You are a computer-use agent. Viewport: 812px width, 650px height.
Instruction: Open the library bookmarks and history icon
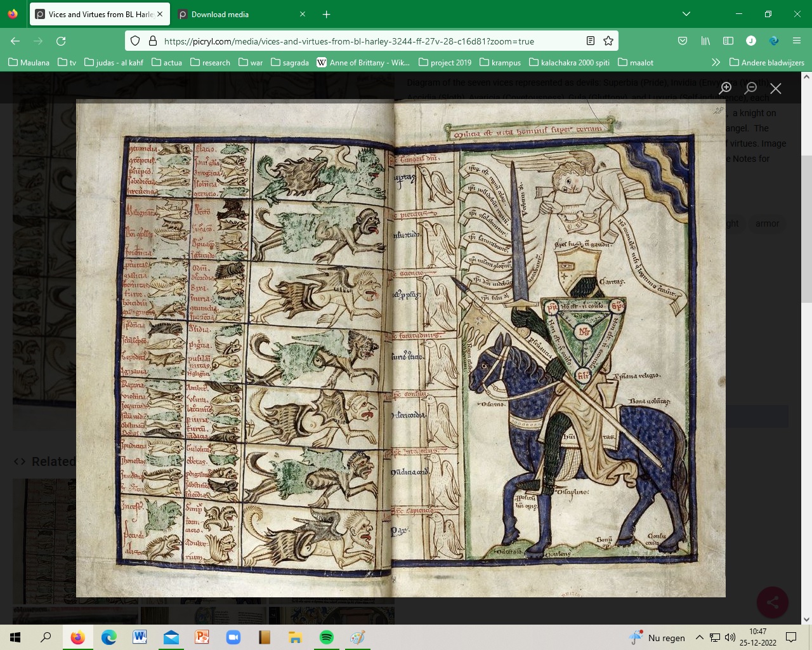coord(705,41)
